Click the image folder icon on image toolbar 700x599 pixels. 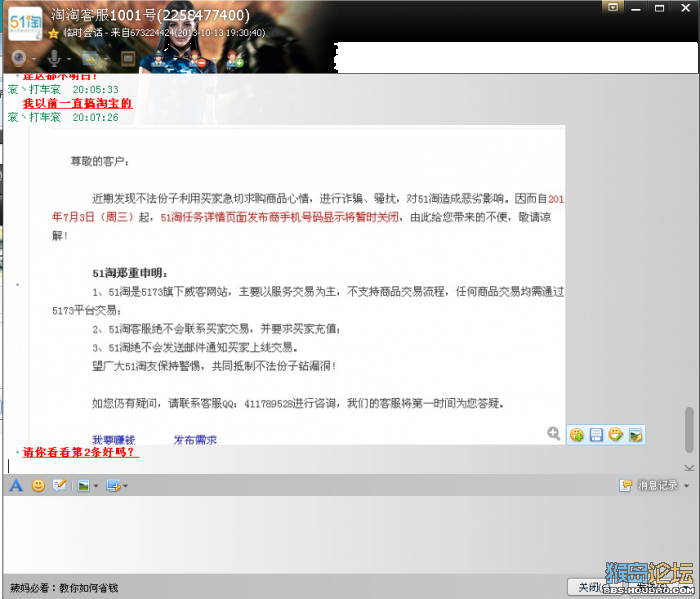click(x=635, y=435)
